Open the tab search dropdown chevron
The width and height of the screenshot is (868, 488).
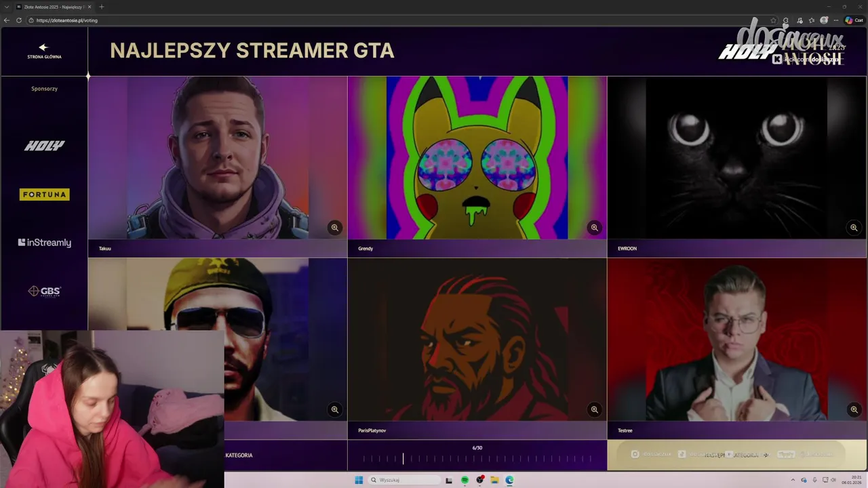click(7, 7)
